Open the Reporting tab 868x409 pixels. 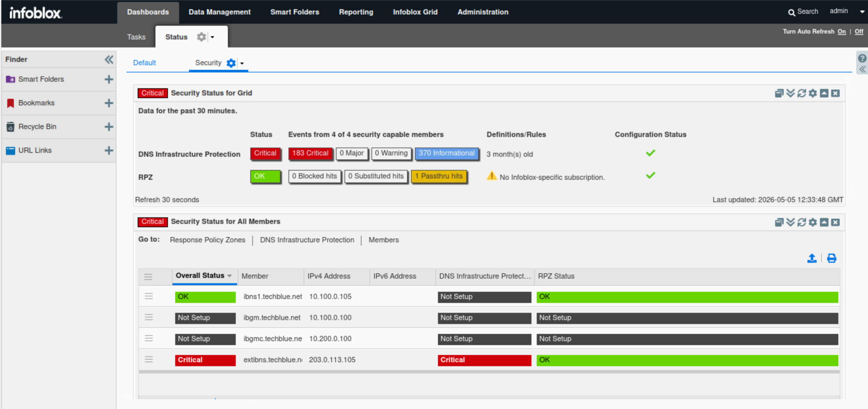coord(356,12)
